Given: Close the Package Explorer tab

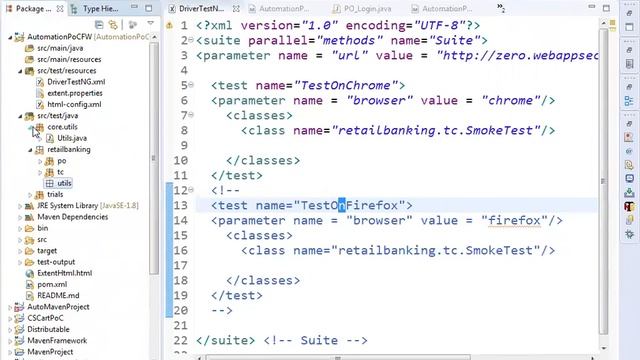Looking at the screenshot, I should pos(60,9).
